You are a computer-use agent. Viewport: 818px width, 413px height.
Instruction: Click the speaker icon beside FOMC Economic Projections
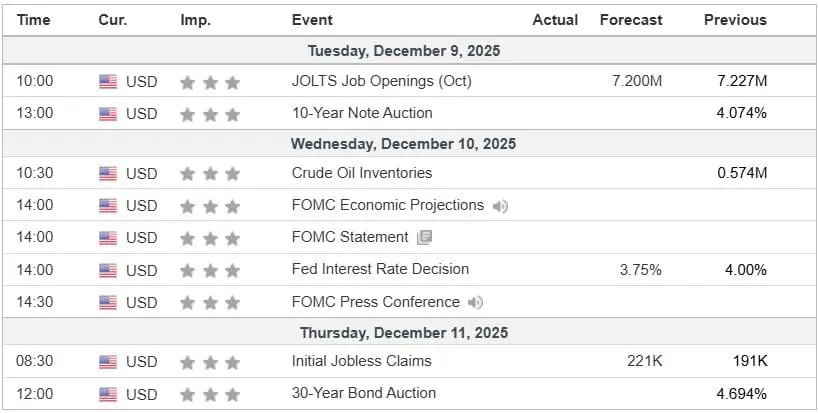(500, 206)
